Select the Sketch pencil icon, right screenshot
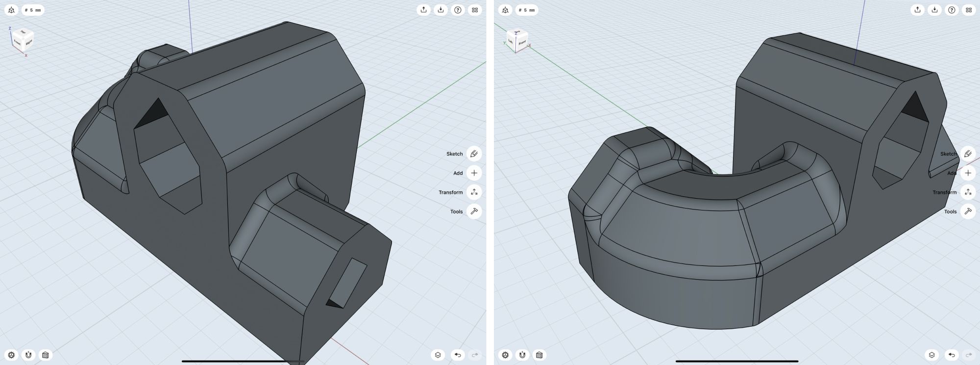Viewport: 980px width, 365px height. point(968,154)
